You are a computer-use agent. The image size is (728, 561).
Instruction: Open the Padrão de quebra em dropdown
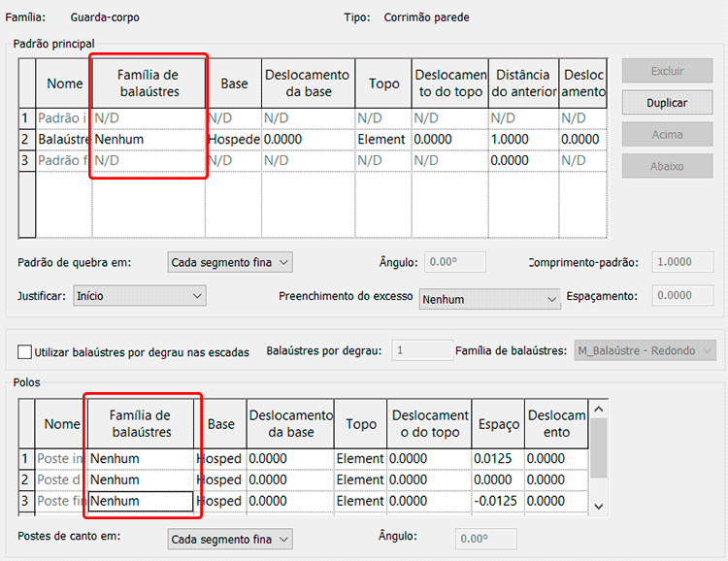227,262
